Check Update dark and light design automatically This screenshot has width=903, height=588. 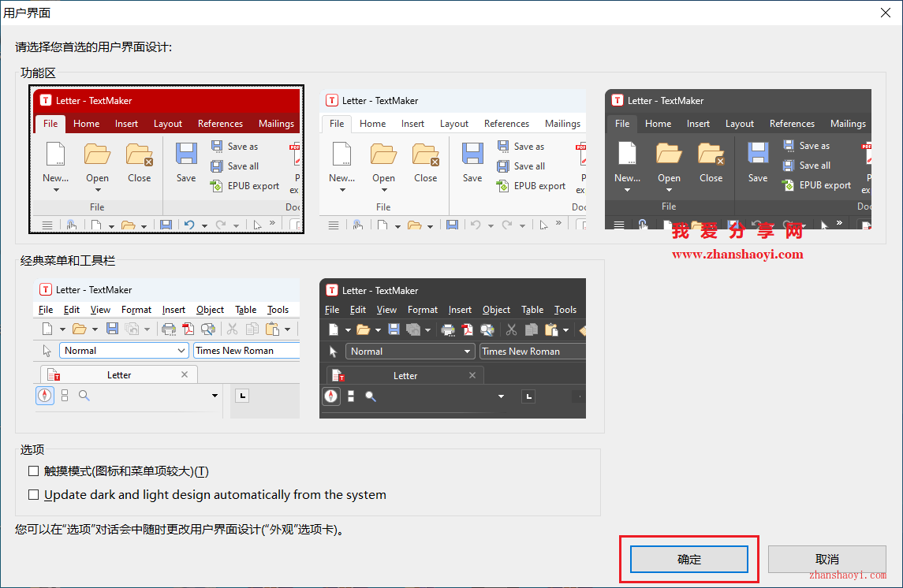point(33,495)
